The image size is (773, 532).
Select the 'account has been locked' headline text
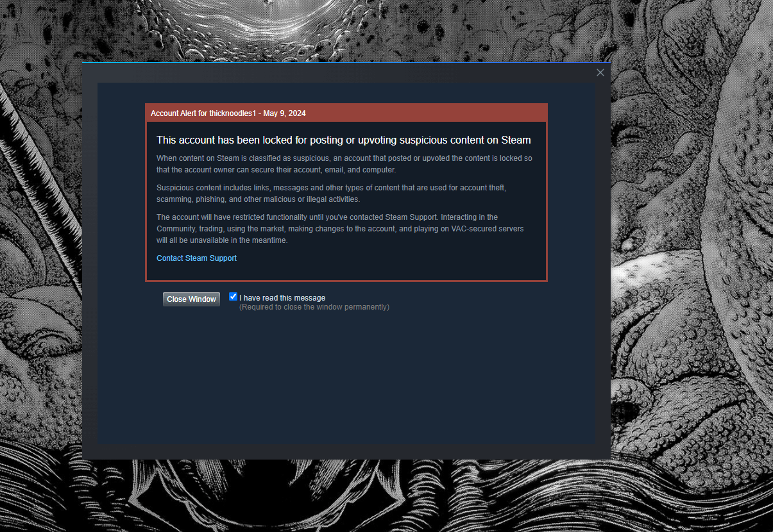(x=344, y=140)
